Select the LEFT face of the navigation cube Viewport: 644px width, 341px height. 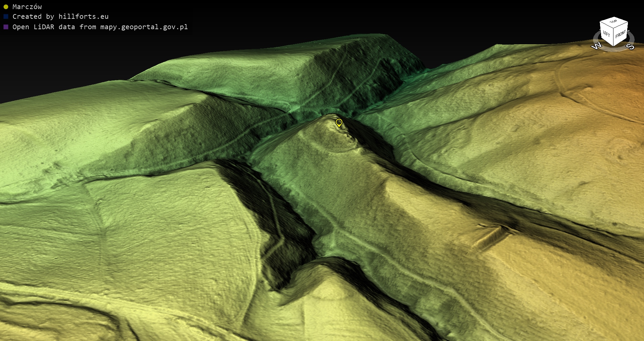point(606,34)
